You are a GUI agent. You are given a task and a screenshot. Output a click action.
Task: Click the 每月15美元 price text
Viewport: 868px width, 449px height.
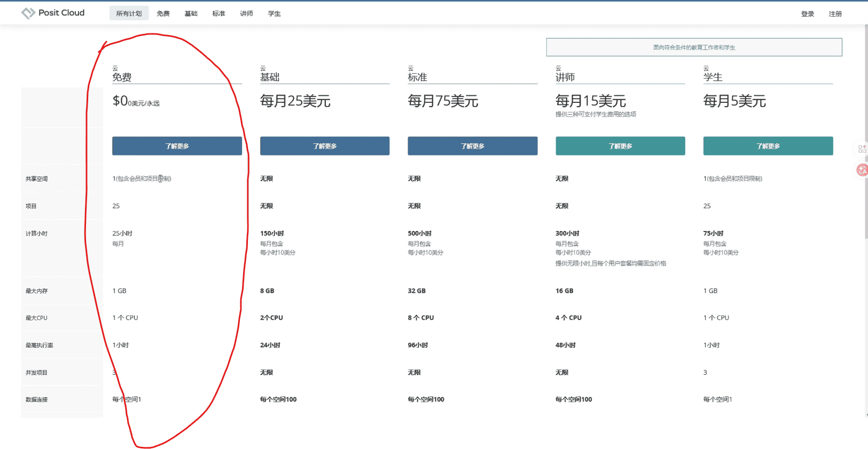[x=590, y=101]
